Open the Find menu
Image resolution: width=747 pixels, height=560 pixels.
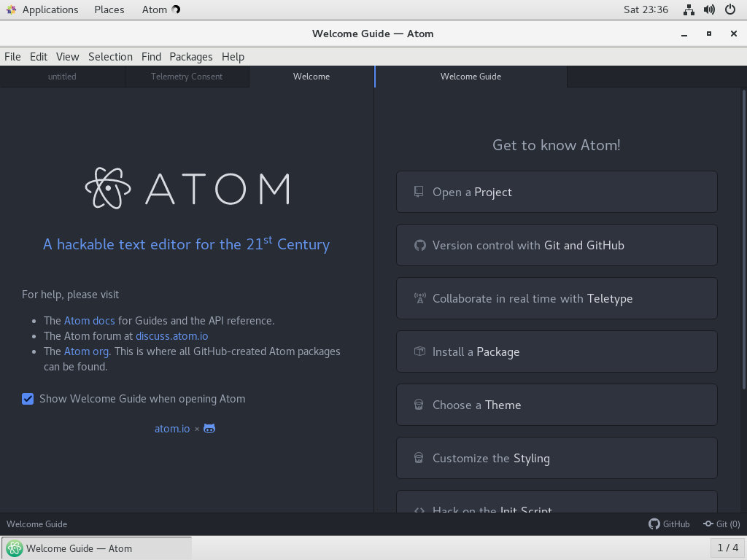pyautogui.click(x=151, y=57)
